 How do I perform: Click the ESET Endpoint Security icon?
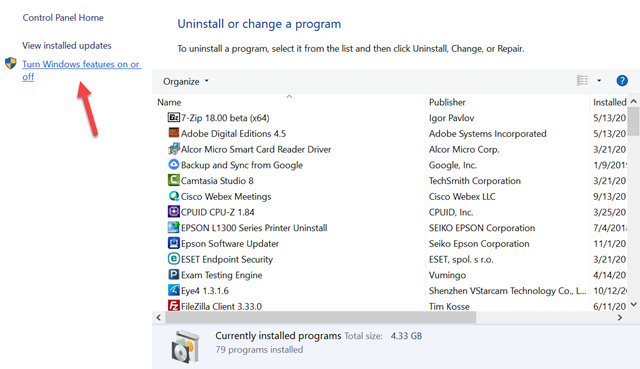[173, 259]
